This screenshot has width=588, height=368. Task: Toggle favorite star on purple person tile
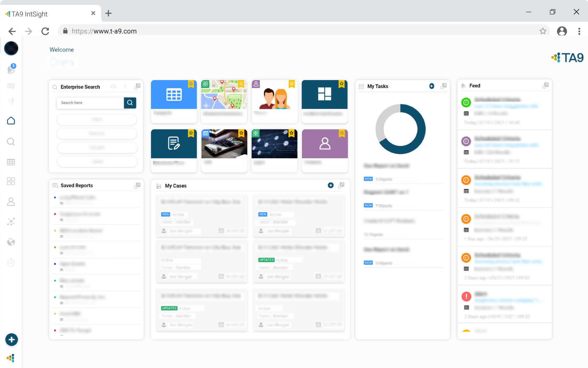coord(342,133)
